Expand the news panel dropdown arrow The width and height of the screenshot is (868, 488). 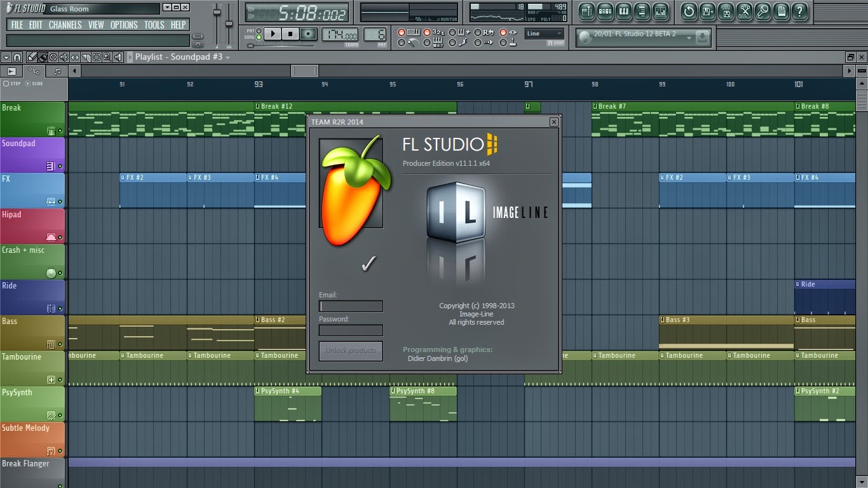689,37
